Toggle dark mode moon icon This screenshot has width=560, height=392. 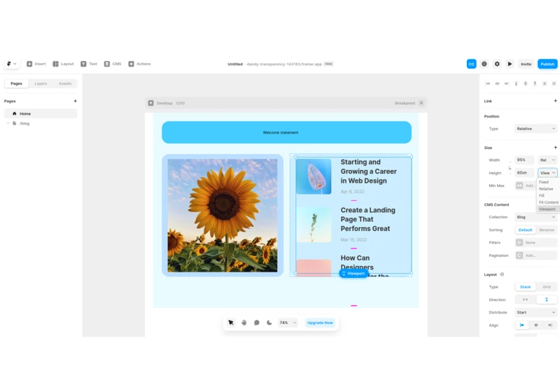[269, 323]
